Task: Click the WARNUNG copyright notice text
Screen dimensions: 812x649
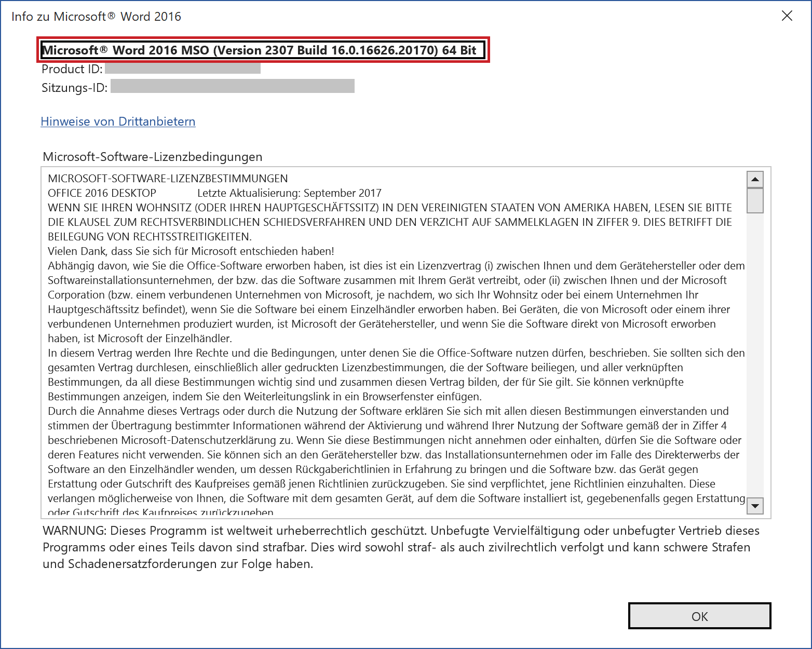Action: tap(401, 547)
